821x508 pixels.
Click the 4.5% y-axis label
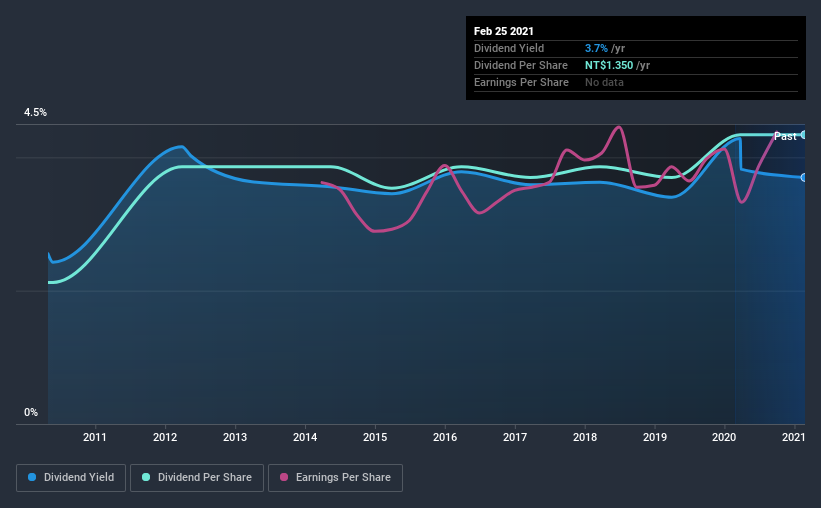click(x=35, y=113)
